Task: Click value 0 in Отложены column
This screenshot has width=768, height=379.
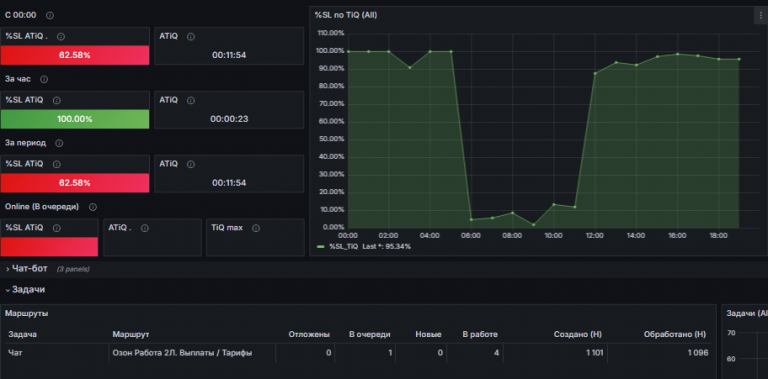Action: tap(329, 353)
